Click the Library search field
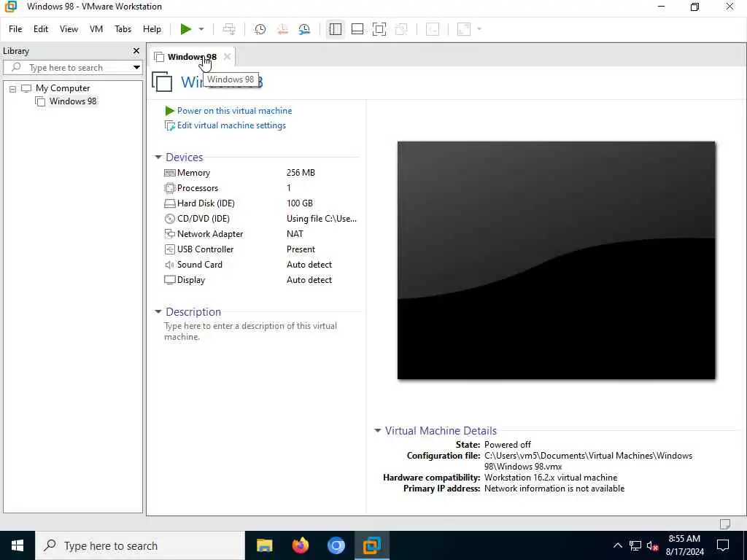Screen dimensions: 747x560 pyautogui.click(x=71, y=68)
